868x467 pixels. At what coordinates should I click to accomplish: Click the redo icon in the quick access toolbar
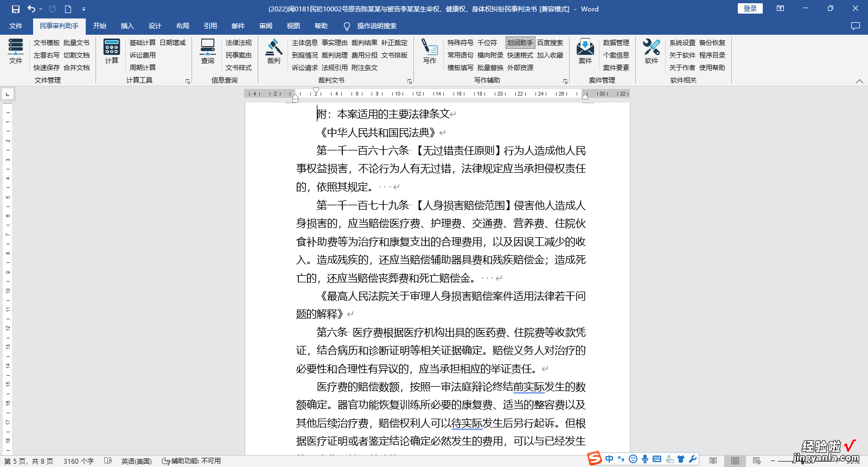tap(52, 9)
